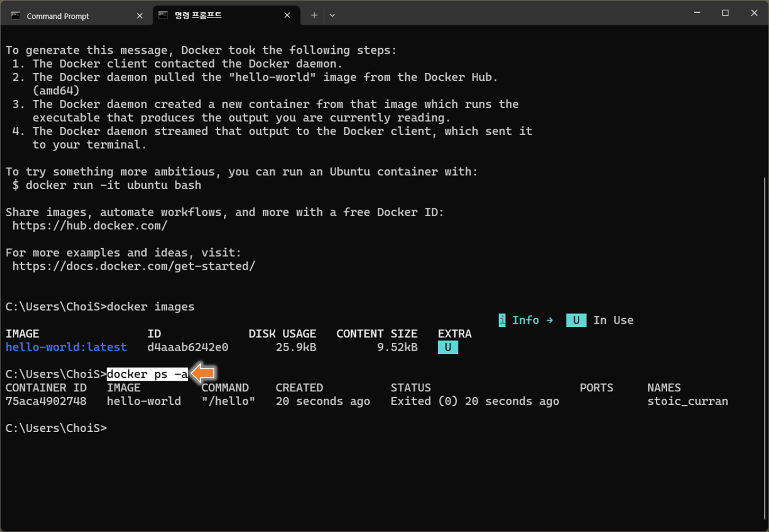The height and width of the screenshot is (532, 769).
Task: Click the COMMAND column header
Action: pos(225,388)
